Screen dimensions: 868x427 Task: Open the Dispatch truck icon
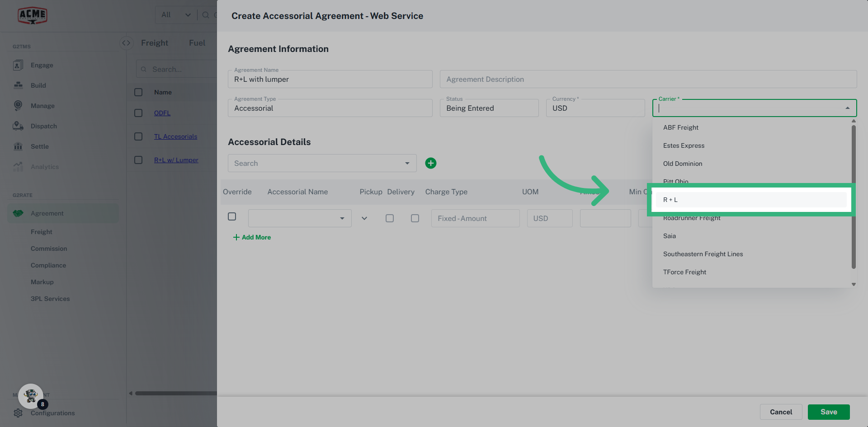[x=18, y=126]
